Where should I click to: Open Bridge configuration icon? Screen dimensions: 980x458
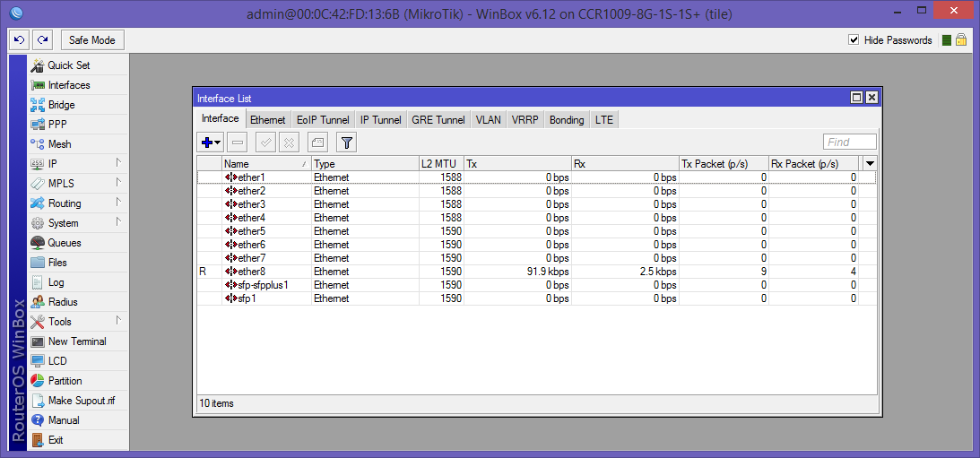pos(38,105)
